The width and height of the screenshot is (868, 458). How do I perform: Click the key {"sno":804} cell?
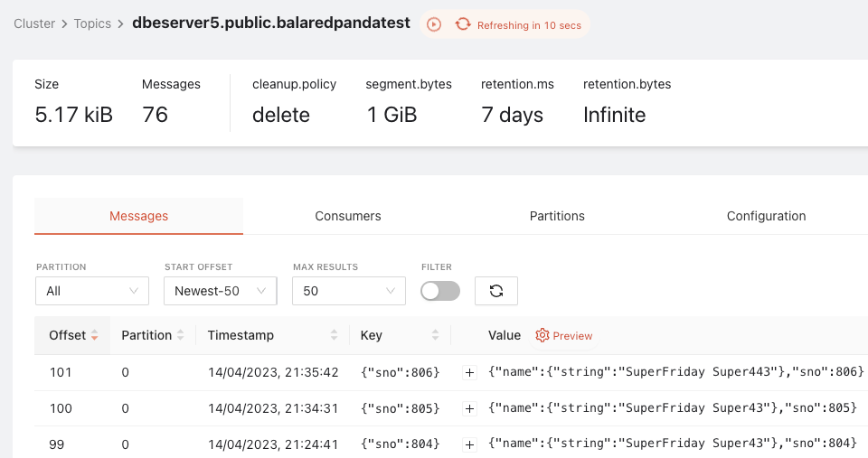(x=400, y=444)
